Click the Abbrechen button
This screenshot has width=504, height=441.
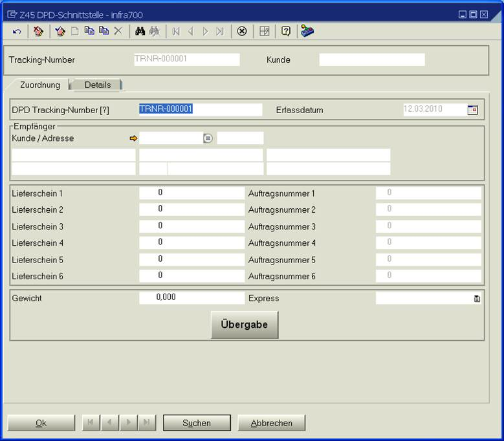click(271, 423)
